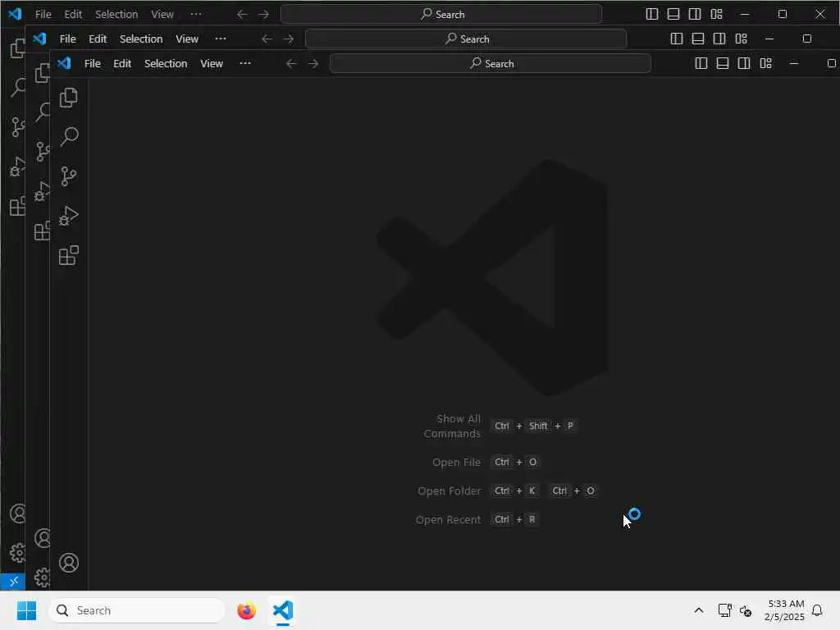Open Extensions view in front window activity bar
Viewport: 840px width, 630px height.
[x=69, y=255]
